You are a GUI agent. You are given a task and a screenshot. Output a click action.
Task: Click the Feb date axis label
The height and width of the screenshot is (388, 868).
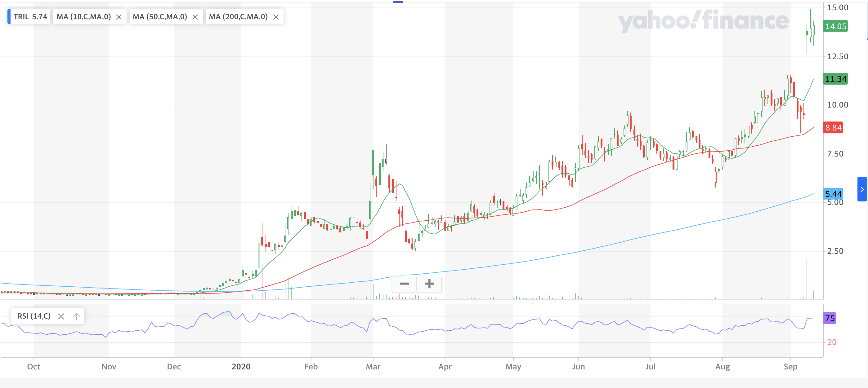coord(311,367)
